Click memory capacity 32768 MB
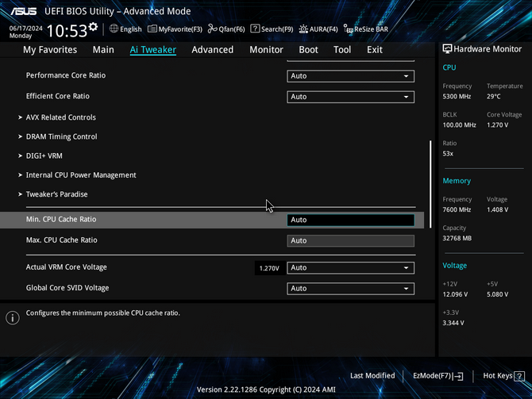Screen dimensions: 532x399 pyautogui.click(x=457, y=238)
